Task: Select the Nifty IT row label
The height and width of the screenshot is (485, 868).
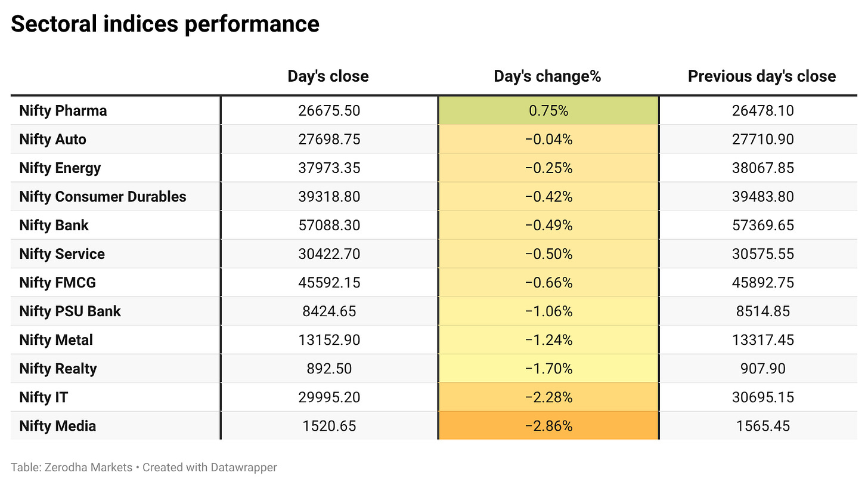Action: (x=44, y=397)
